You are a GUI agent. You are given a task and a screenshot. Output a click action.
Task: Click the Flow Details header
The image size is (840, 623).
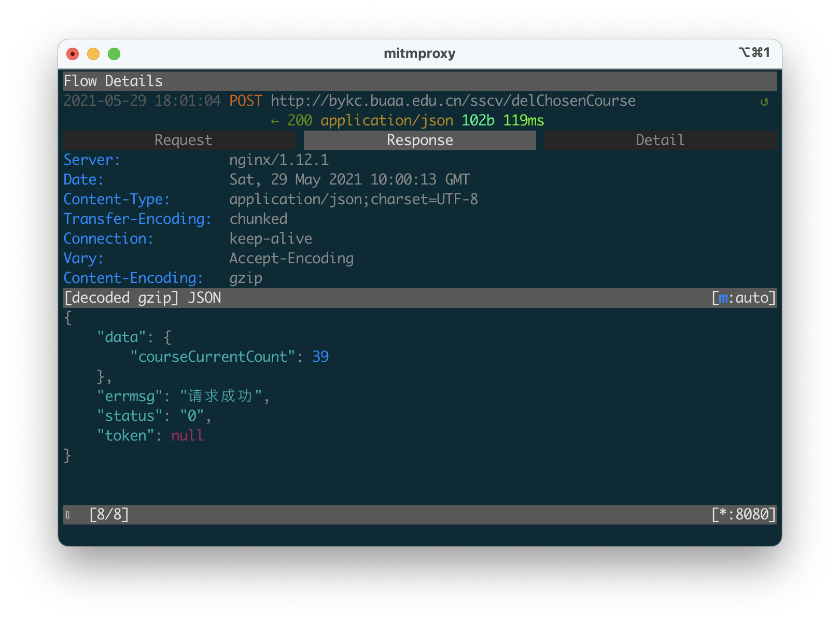[113, 81]
